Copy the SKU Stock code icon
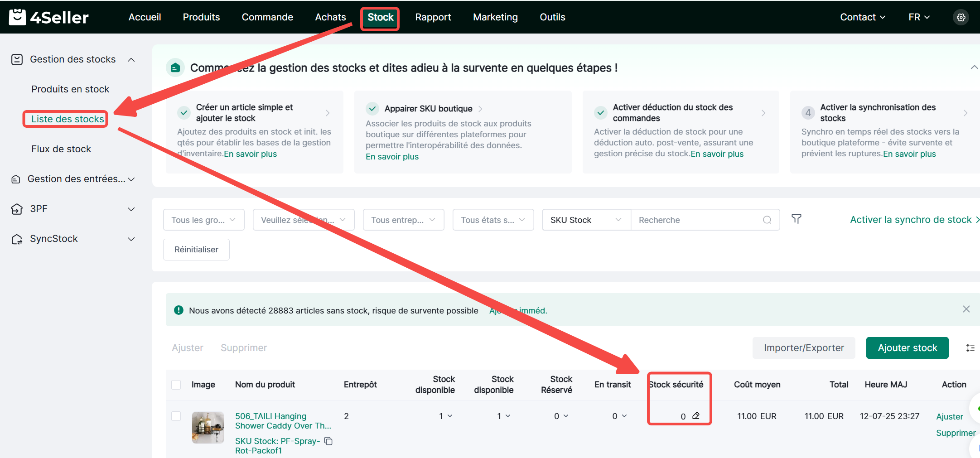This screenshot has width=980, height=458. click(328, 441)
